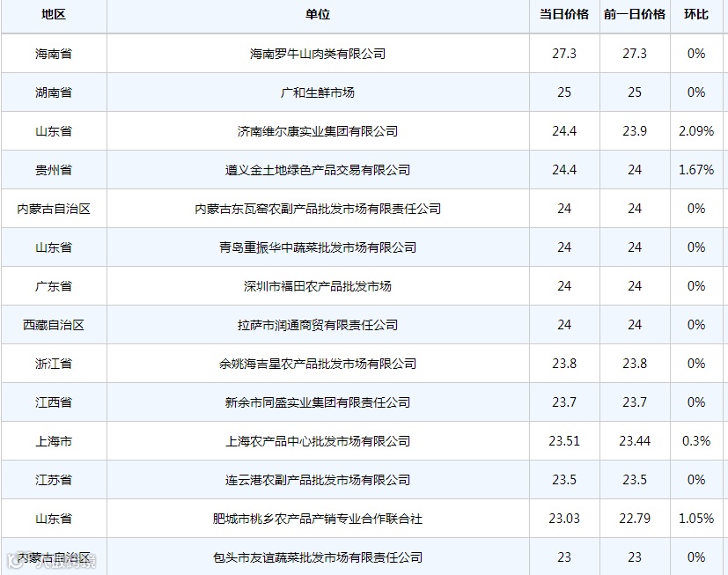Select the 江西省 region cell
The height and width of the screenshot is (575, 728).
(x=54, y=402)
